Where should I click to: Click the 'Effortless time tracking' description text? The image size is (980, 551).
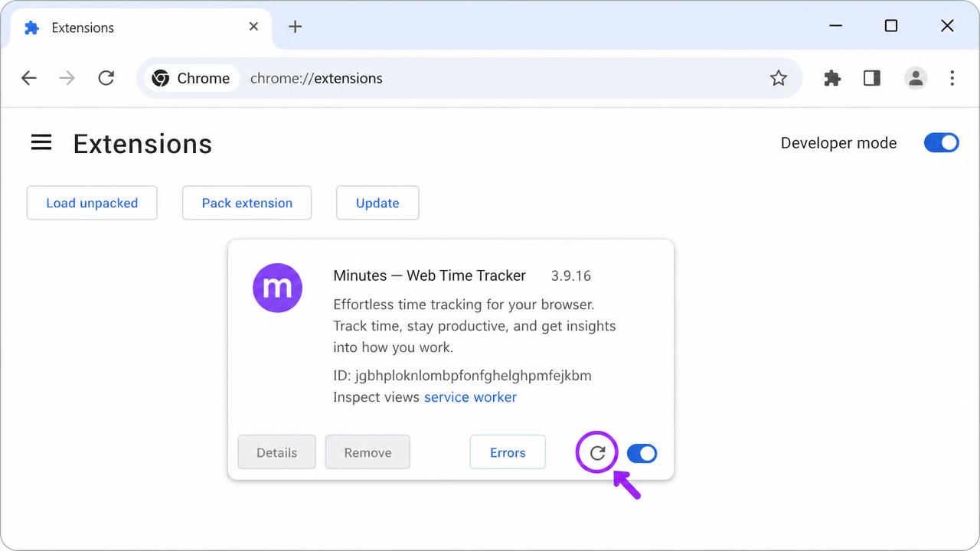[475, 326]
